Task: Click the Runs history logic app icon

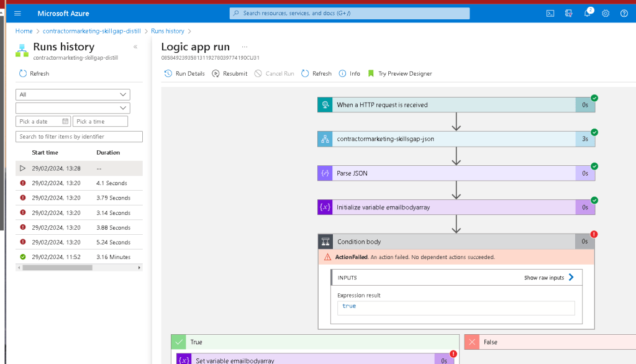Action: click(22, 50)
